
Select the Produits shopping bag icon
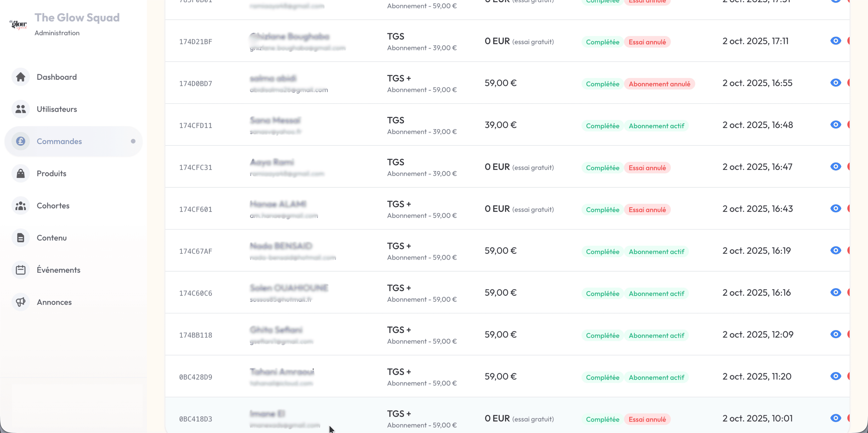[20, 173]
